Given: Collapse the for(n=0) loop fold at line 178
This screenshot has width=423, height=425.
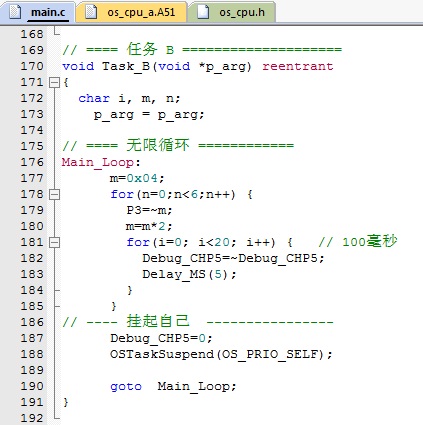Looking at the screenshot, I should [54, 194].
